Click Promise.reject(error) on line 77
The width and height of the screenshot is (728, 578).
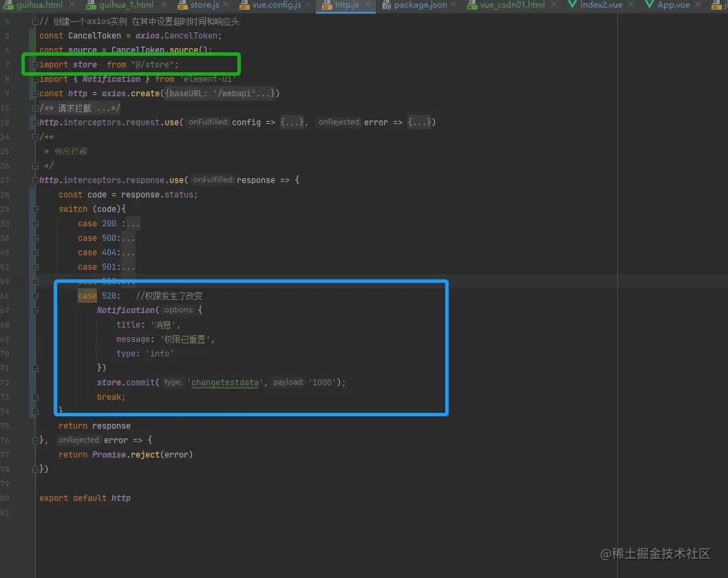(142, 455)
